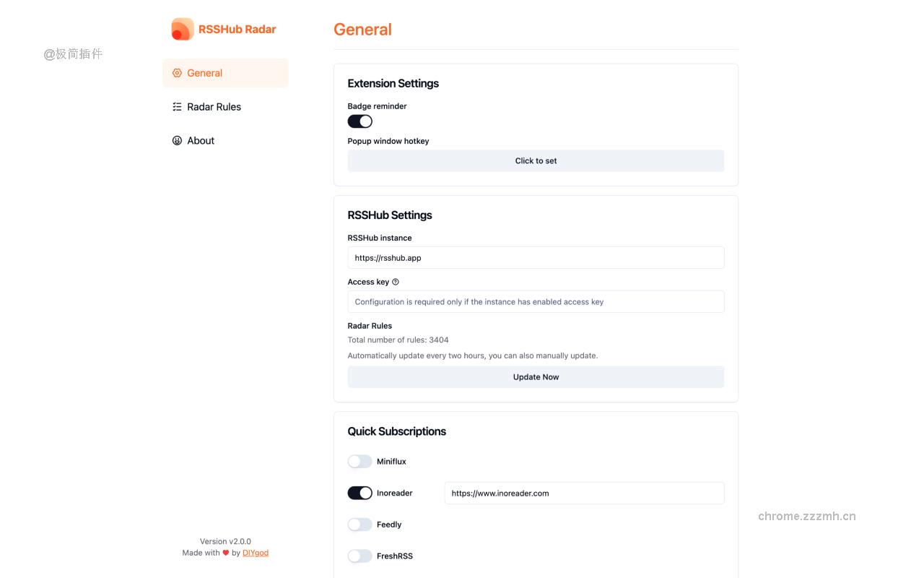Open the DIYgod link in footer

click(x=256, y=553)
